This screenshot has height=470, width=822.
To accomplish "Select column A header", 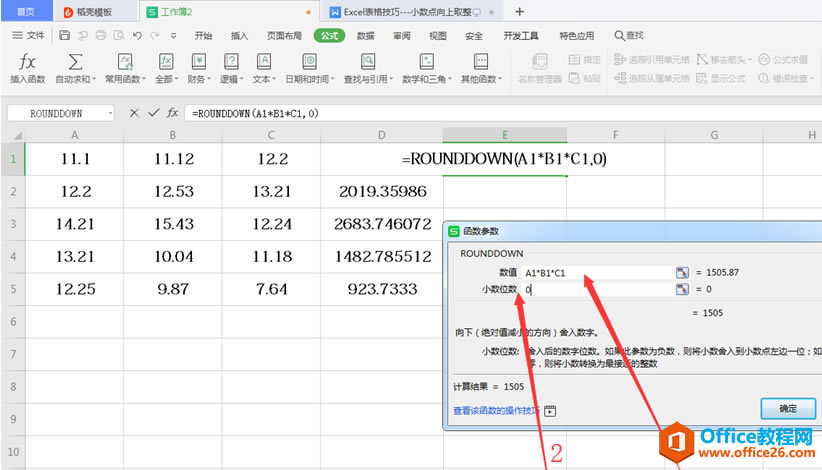I will coord(74,135).
